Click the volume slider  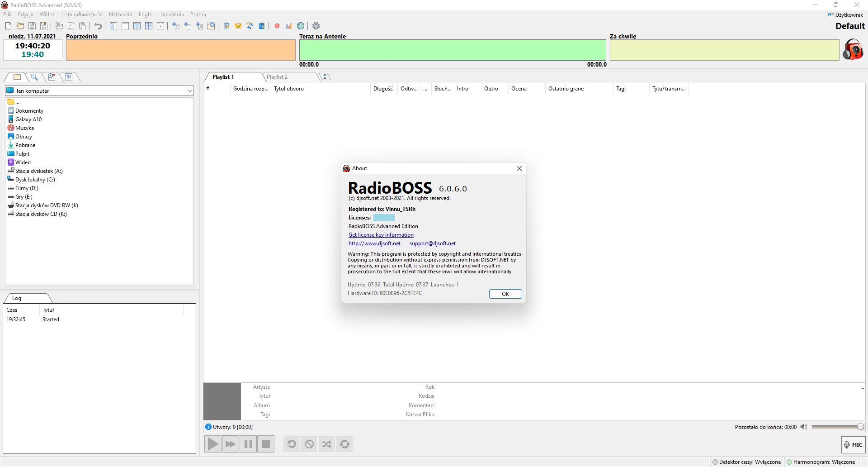tap(838, 427)
